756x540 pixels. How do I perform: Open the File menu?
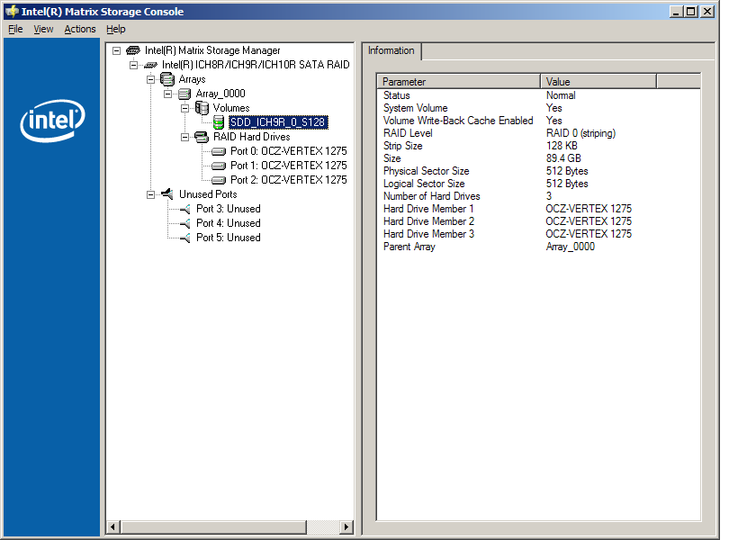tap(15, 29)
